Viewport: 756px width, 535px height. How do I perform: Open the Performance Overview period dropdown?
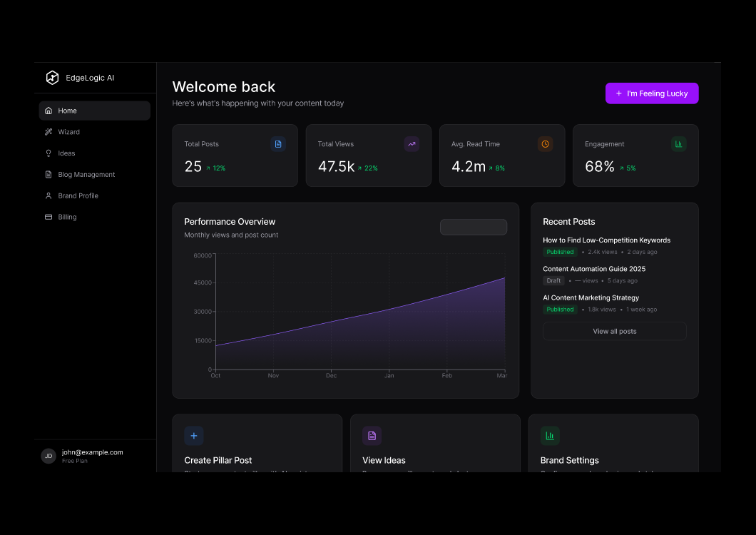474,227
